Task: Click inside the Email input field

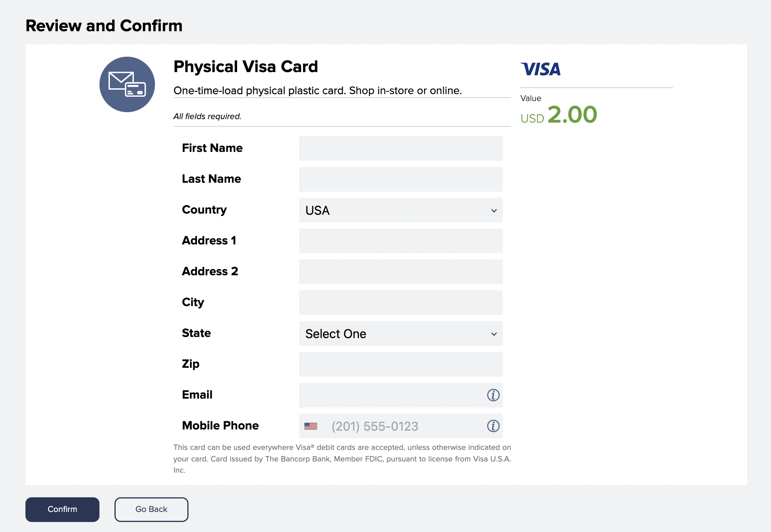Action: (x=391, y=395)
